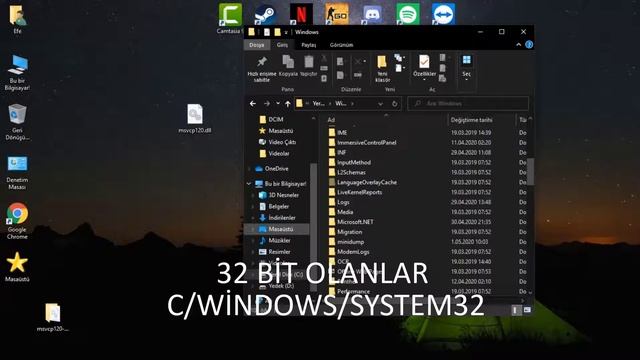Click the Wi... breadcrumb segment

[341, 104]
